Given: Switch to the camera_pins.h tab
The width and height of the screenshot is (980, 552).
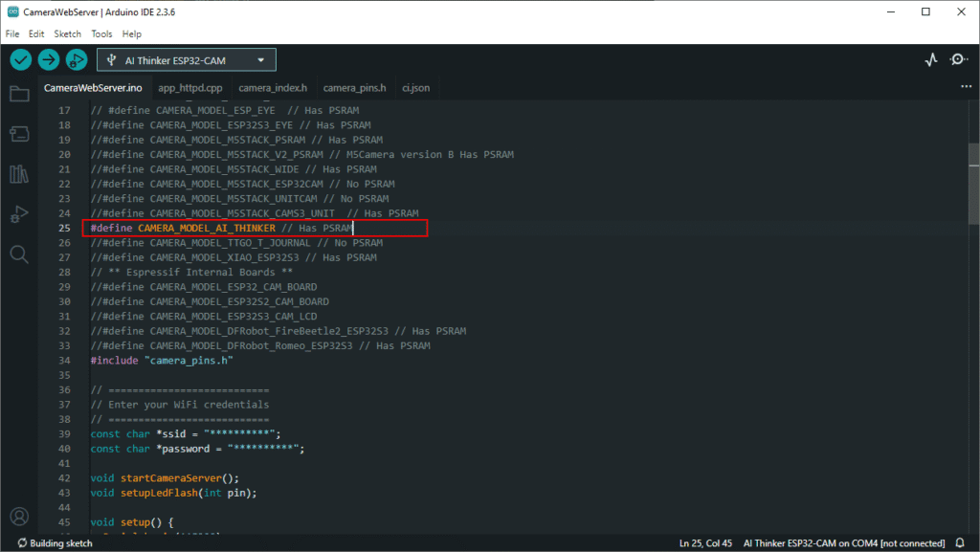Looking at the screenshot, I should point(354,88).
